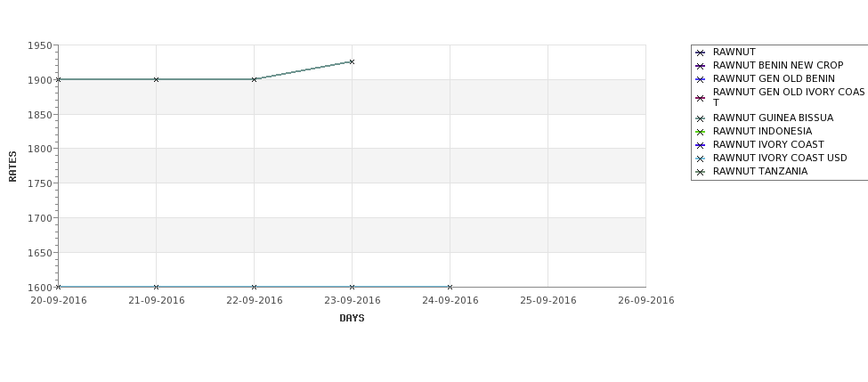Click the RAWNUT INDONESIA green legend marker
Image resolution: width=868 pixels, height=382 pixels.
[x=701, y=132]
